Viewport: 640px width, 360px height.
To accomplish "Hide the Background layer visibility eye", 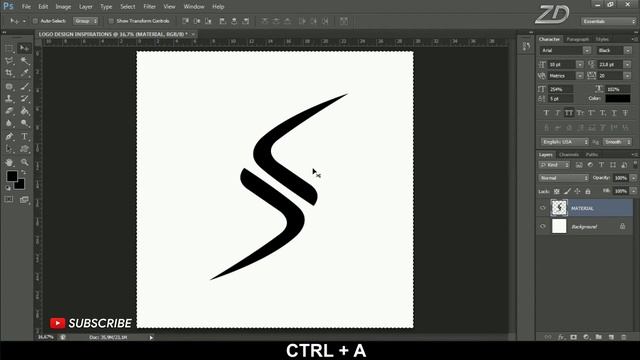I will pyautogui.click(x=543, y=227).
